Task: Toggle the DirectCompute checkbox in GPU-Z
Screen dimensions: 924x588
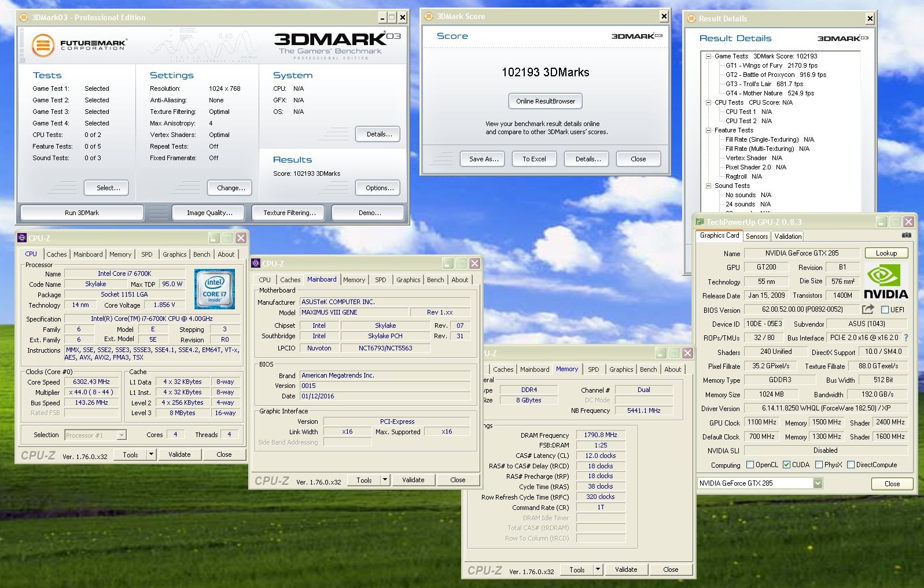Action: tap(851, 464)
